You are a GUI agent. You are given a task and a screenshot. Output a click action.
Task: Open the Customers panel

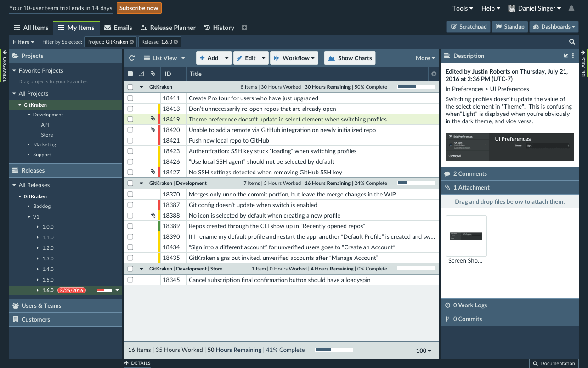pos(66,319)
